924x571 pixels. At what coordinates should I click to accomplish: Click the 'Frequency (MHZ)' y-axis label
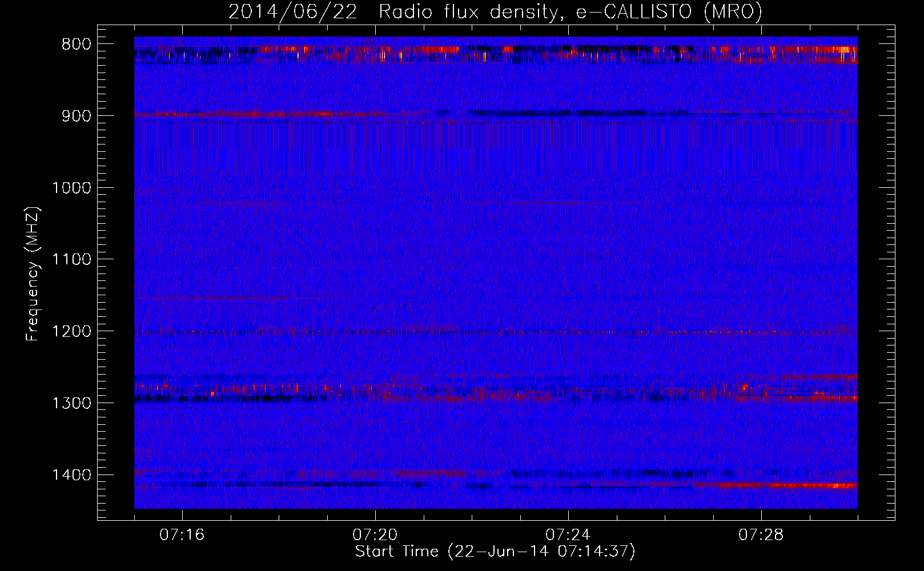(33, 274)
